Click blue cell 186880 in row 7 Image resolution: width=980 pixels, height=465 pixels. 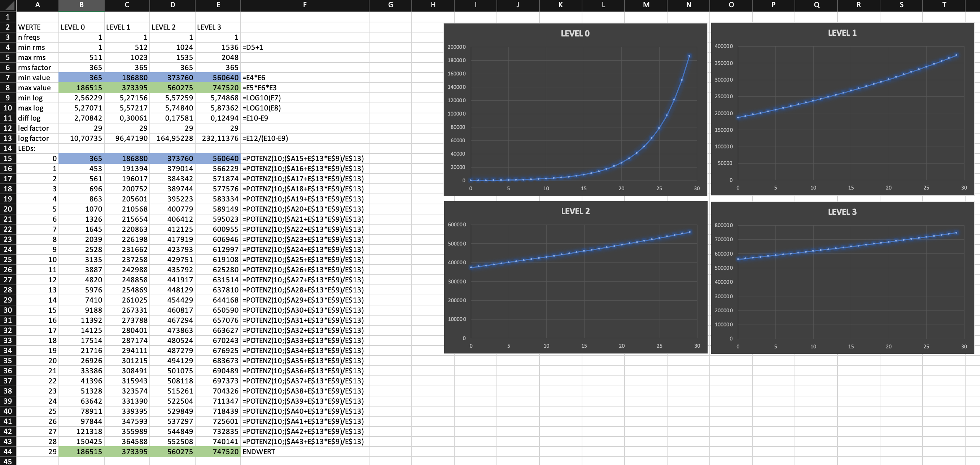coord(127,78)
